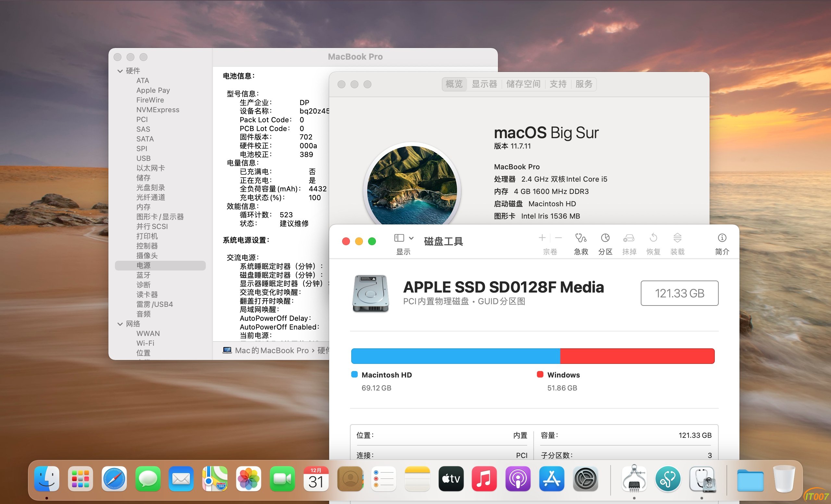Open System Preferences from the Dock

click(x=586, y=479)
